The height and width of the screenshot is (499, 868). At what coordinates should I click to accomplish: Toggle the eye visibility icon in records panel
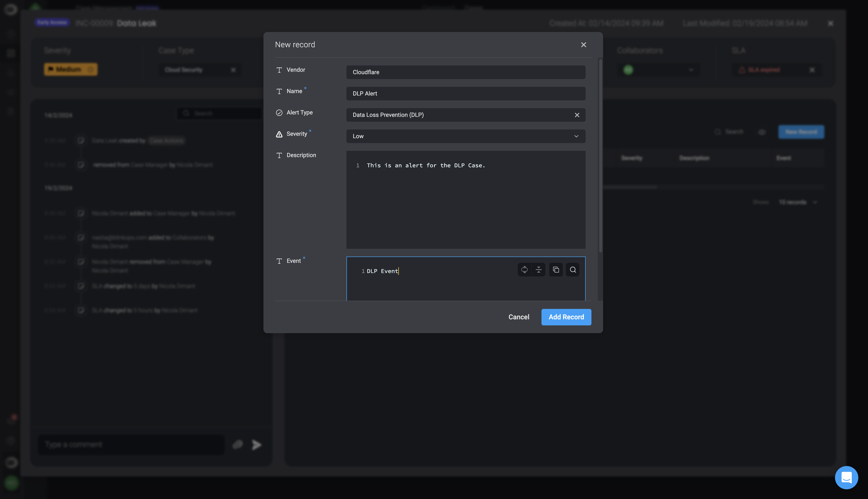[762, 132]
